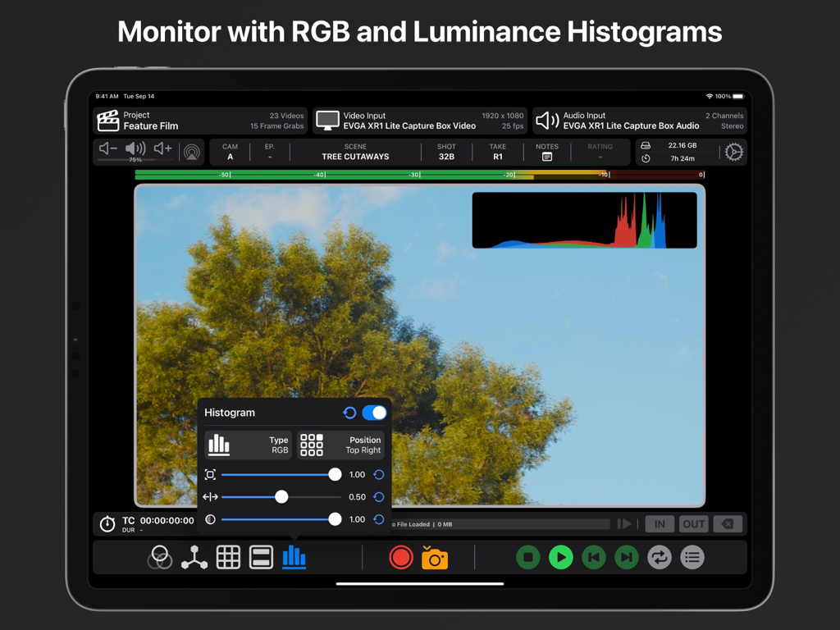Open the focus peaking node icon
The image size is (840, 630).
pos(194,557)
